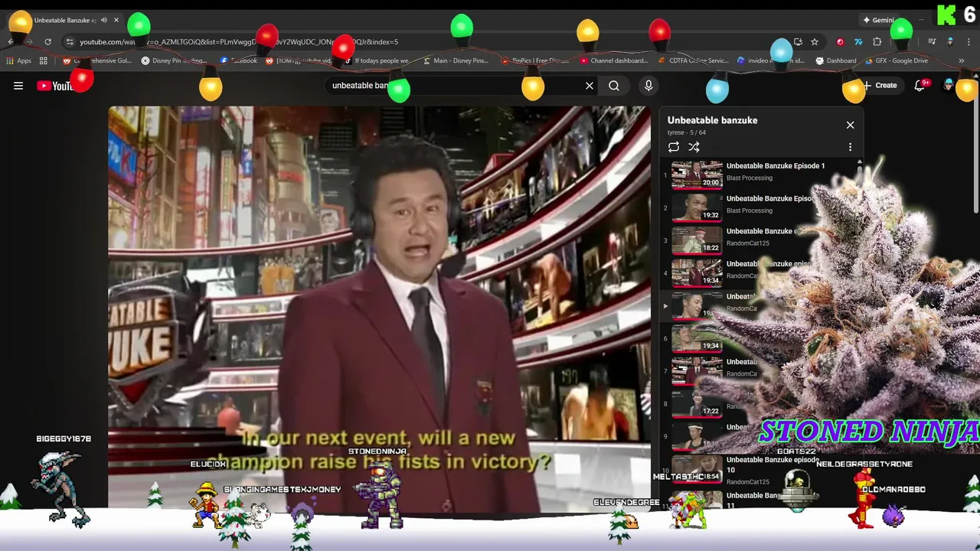The height and width of the screenshot is (551, 980).
Task: Open the third playlist video thumbnail, 18:22
Action: pyautogui.click(x=697, y=240)
